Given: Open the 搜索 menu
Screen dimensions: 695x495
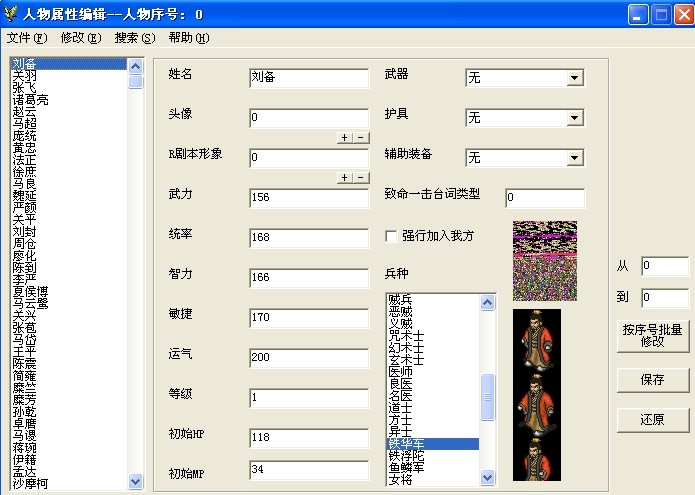Looking at the screenshot, I should [x=135, y=38].
